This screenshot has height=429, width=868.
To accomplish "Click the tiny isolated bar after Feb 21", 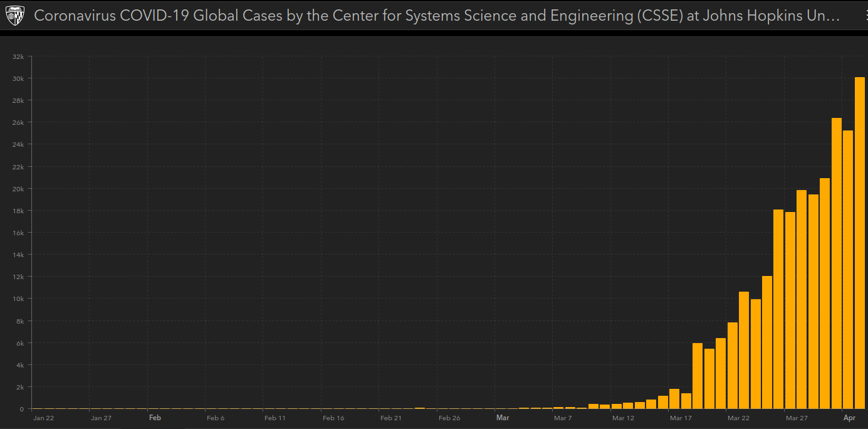I will (420, 408).
